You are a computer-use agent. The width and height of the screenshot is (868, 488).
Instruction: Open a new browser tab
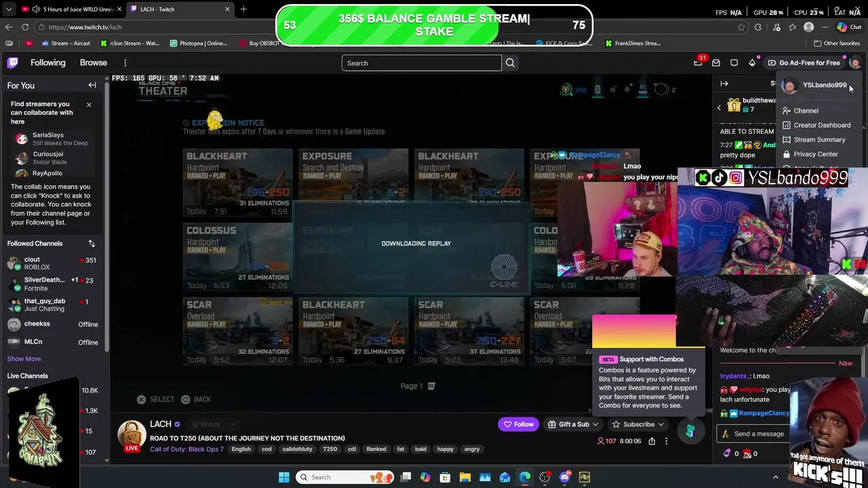coord(243,9)
